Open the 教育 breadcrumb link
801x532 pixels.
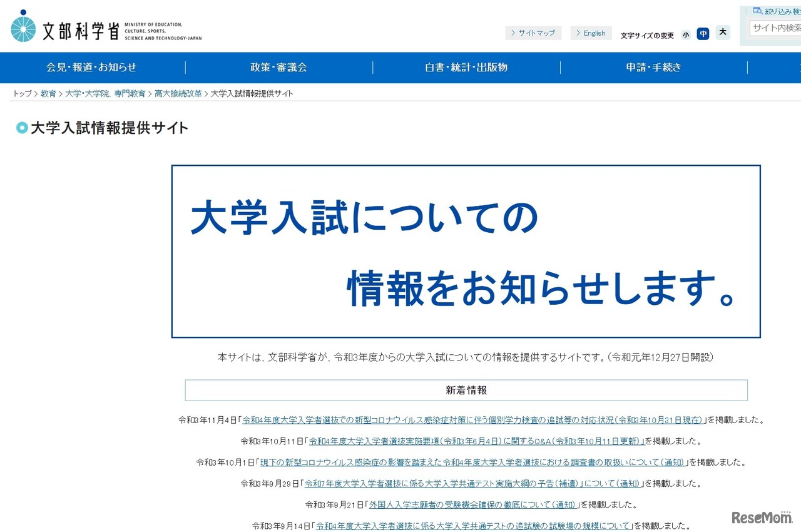click(x=48, y=93)
